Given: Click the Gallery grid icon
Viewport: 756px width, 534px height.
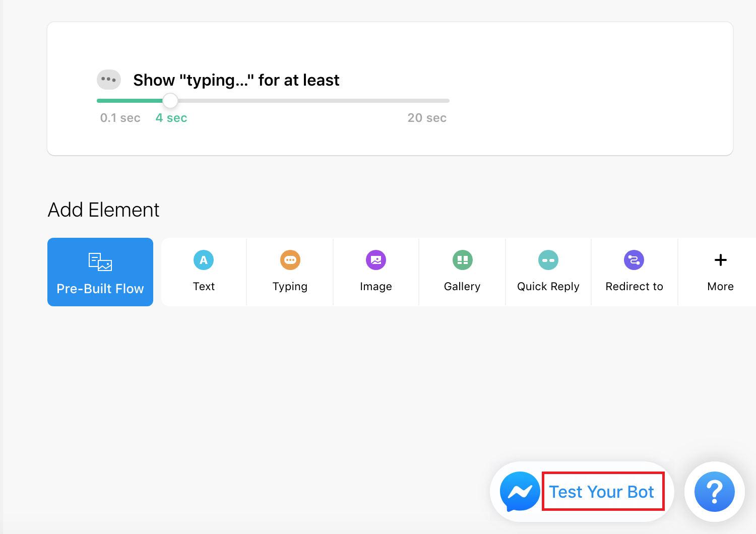Looking at the screenshot, I should (x=462, y=260).
